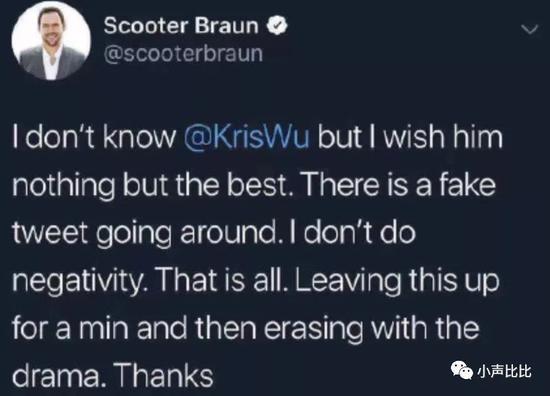
Task: Expand the tweet options chevron
Action: click(529, 29)
